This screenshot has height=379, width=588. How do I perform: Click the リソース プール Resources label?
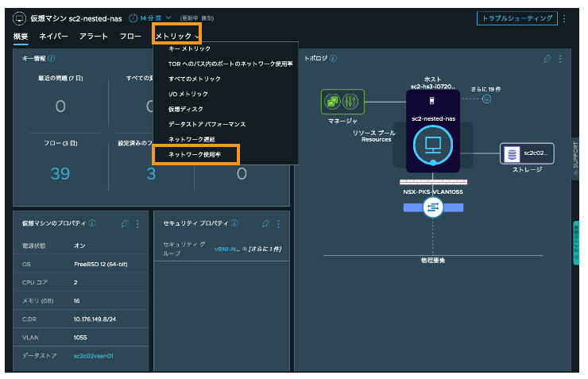coord(374,136)
